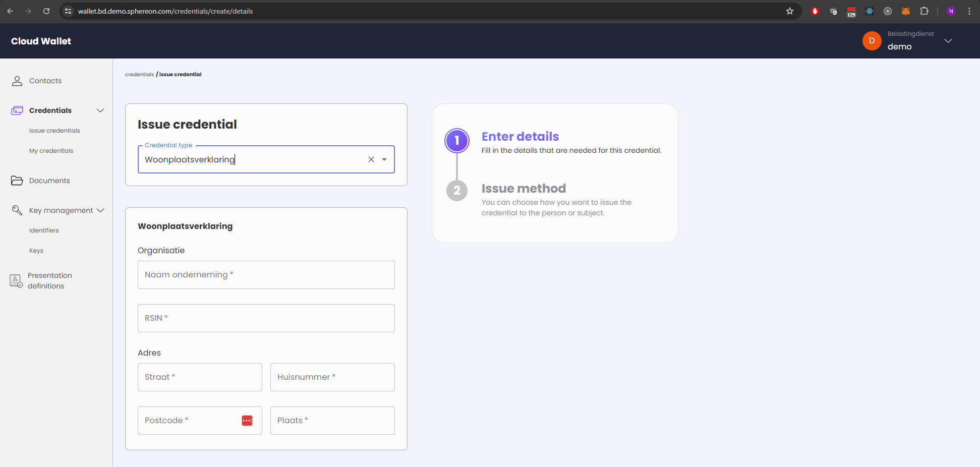
Task: Click the MetaMask fox extension icon
Action: point(906,11)
